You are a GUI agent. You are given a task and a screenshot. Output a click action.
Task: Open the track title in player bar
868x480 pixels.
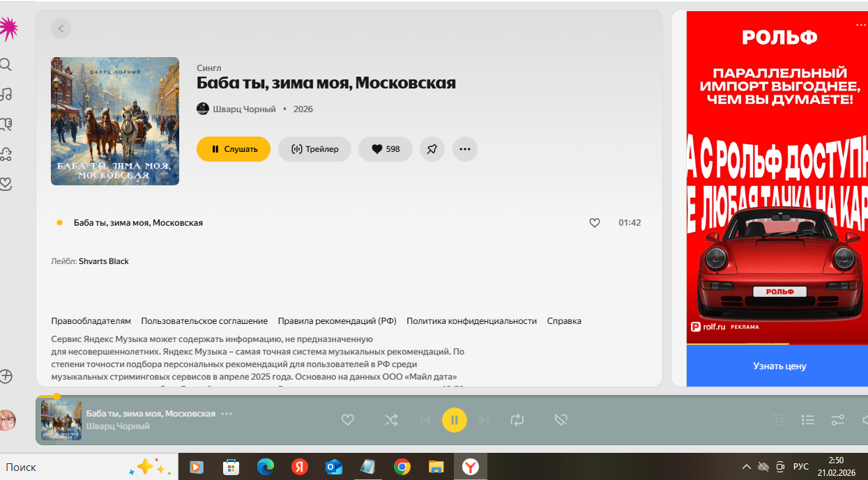pos(151,414)
